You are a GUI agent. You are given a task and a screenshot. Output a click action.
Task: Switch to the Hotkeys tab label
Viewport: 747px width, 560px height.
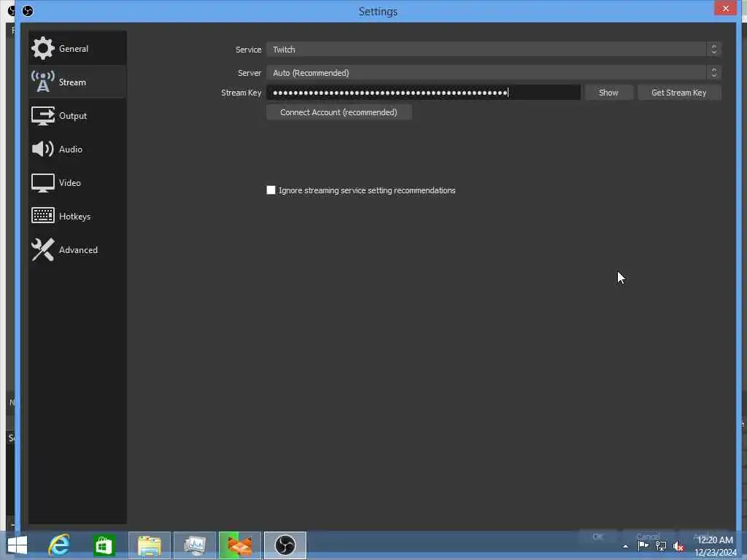[75, 216]
